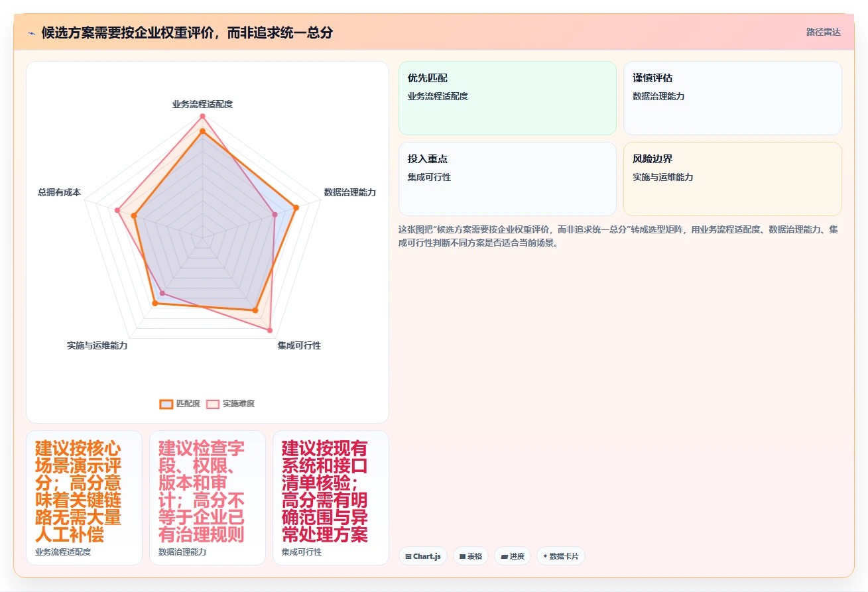Open the 风险边界 card

click(x=733, y=179)
